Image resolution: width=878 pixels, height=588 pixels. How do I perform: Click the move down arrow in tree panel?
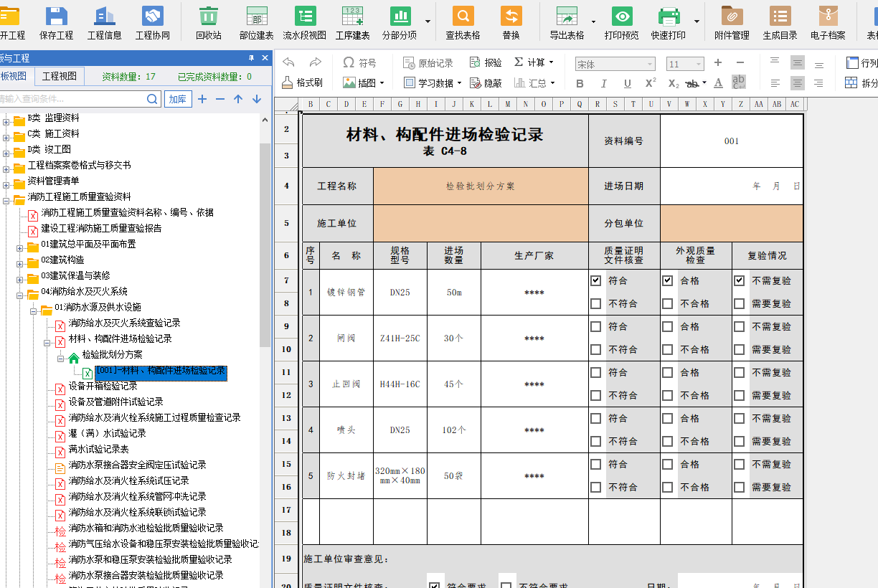point(257,99)
